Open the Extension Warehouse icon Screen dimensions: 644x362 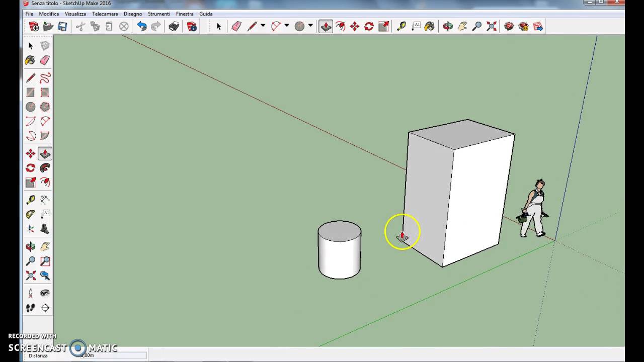524,26
